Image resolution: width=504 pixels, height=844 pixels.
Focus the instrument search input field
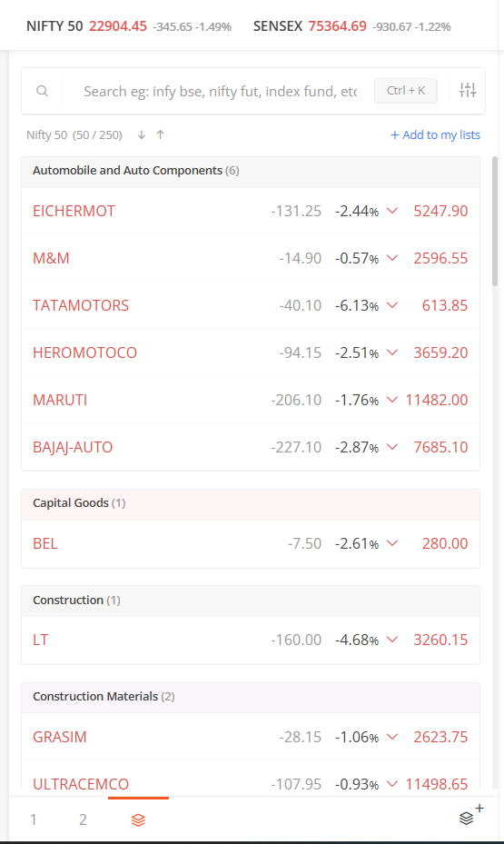click(x=220, y=91)
